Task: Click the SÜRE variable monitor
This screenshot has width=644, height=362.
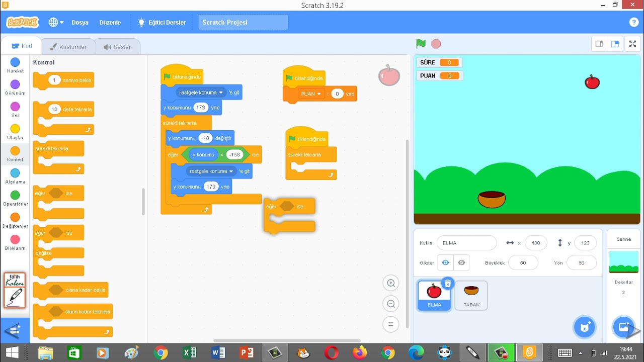Action: click(439, 62)
